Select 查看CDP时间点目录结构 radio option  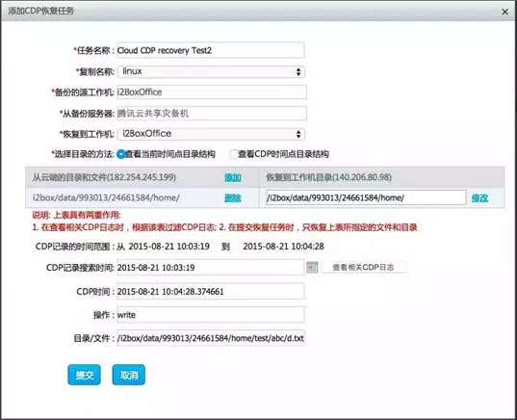234,154
